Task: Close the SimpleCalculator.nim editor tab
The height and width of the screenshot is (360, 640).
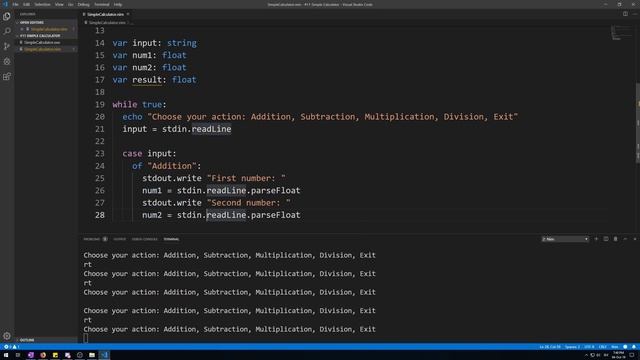Action: (128, 14)
